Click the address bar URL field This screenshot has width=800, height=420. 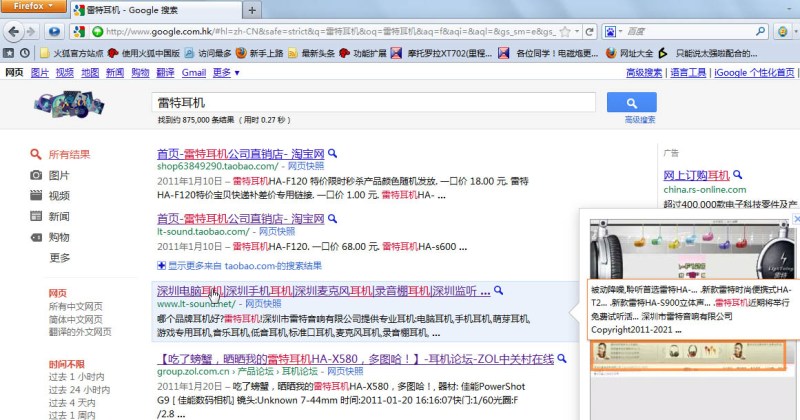click(331, 32)
